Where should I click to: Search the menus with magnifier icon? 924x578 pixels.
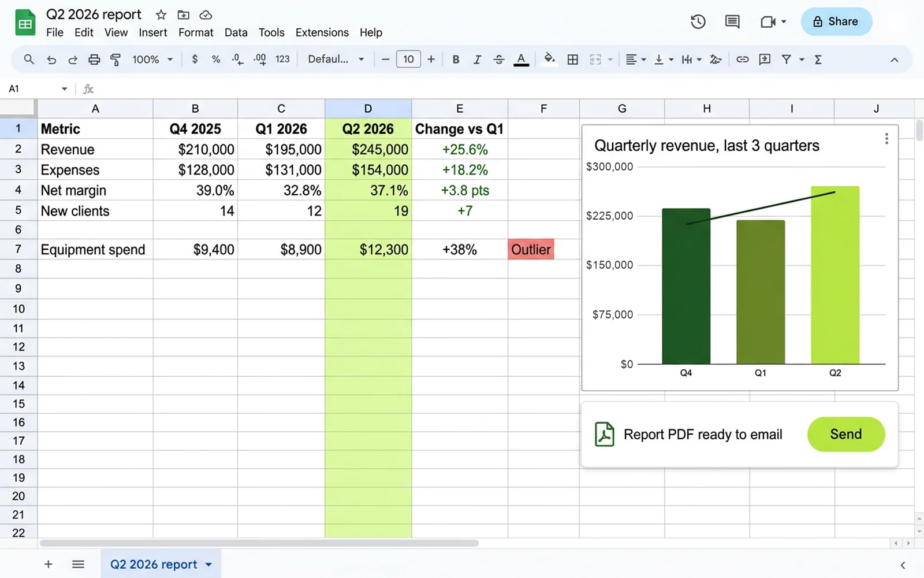pyautogui.click(x=29, y=59)
